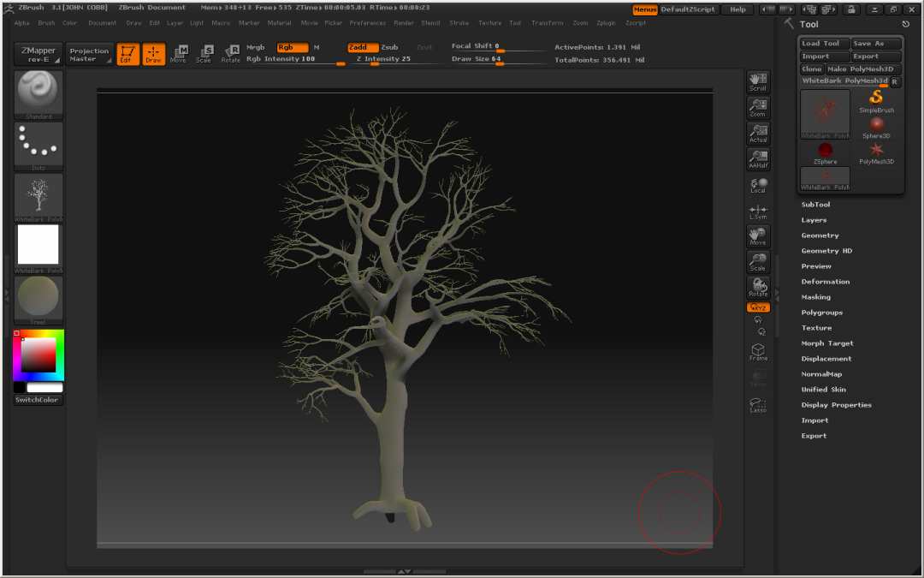The image size is (924, 578).
Task: Open the Zplugin menu
Action: pyautogui.click(x=607, y=23)
